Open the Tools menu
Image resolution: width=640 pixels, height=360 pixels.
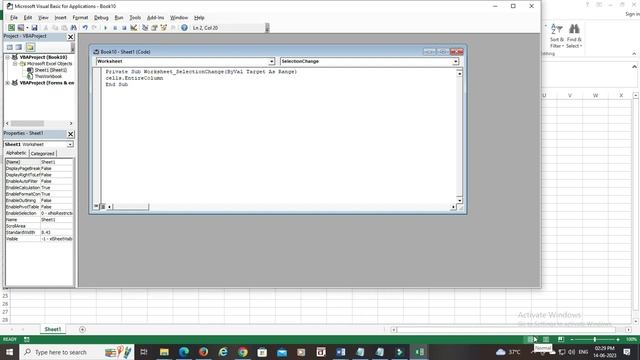point(135,18)
